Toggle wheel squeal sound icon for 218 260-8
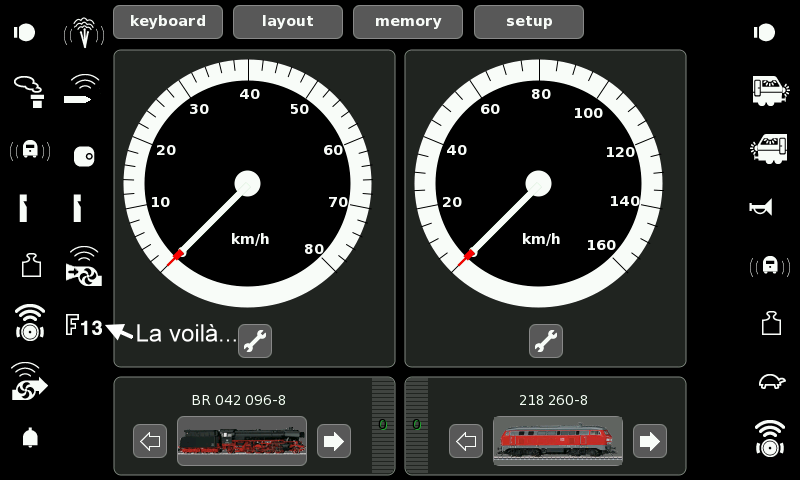The image size is (800, 480). pyautogui.click(x=770, y=438)
